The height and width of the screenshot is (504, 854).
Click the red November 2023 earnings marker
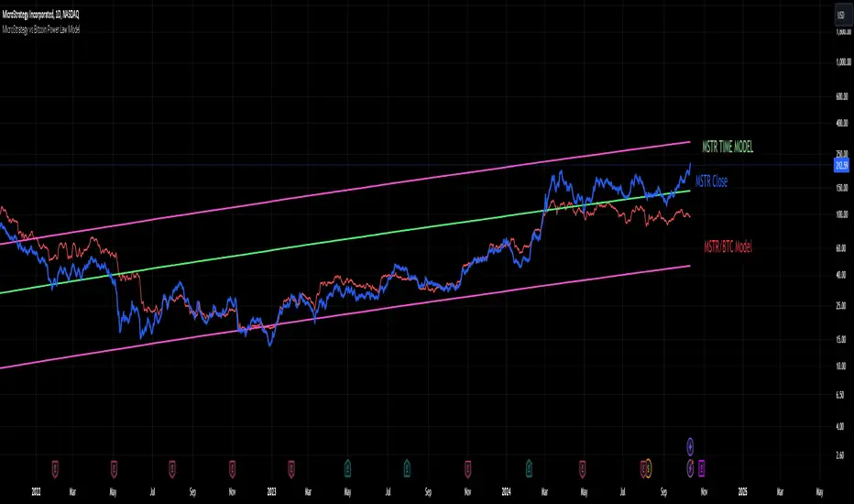click(468, 468)
